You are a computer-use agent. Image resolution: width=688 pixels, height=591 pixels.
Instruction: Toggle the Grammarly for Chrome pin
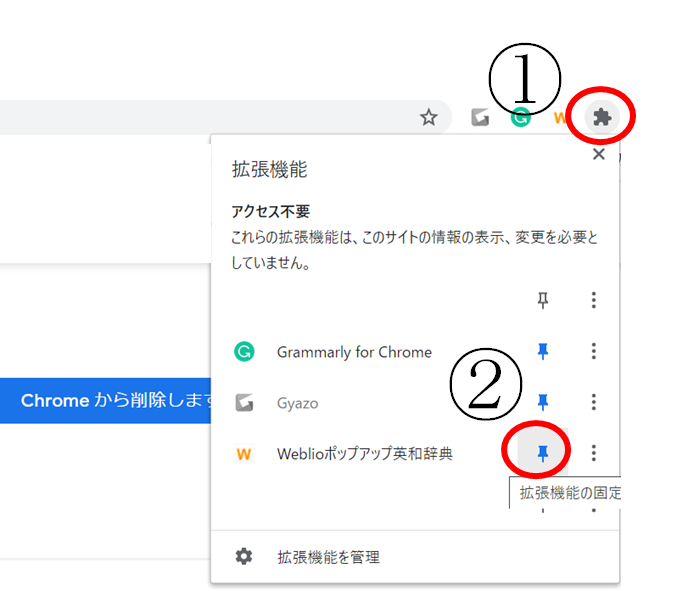543,351
